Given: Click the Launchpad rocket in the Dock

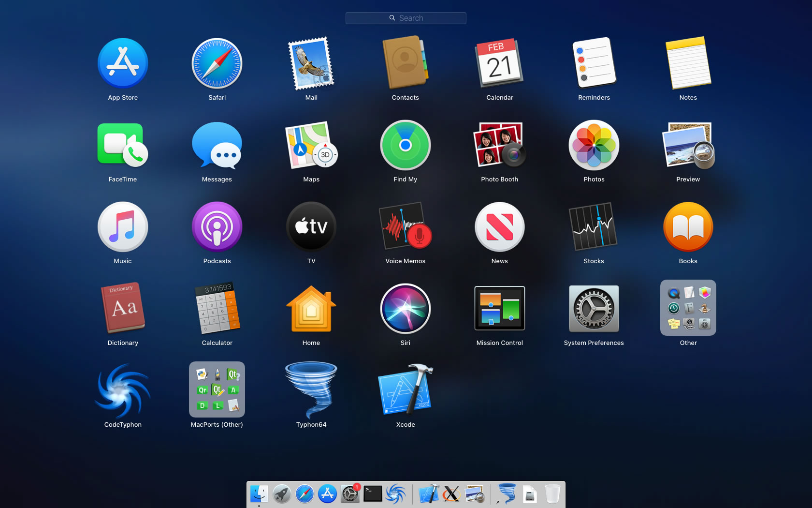Looking at the screenshot, I should [282, 494].
